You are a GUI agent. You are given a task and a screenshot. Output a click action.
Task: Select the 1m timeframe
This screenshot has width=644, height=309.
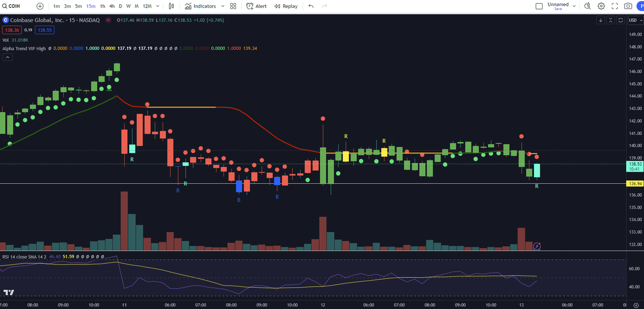[56, 6]
